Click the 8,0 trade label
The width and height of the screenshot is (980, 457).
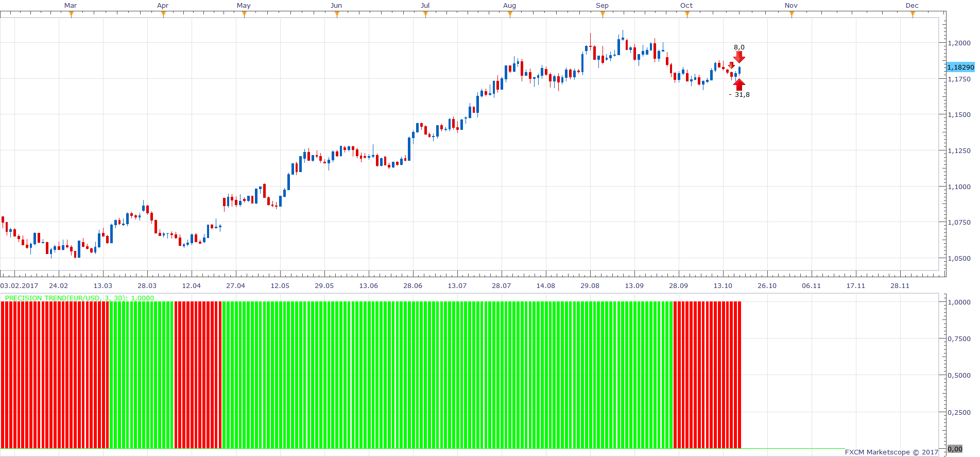(739, 47)
